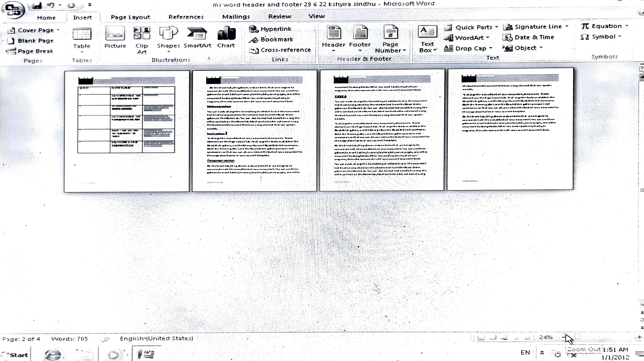Insert a Bookmark
Screen dimensions: 644x361
[271, 39]
